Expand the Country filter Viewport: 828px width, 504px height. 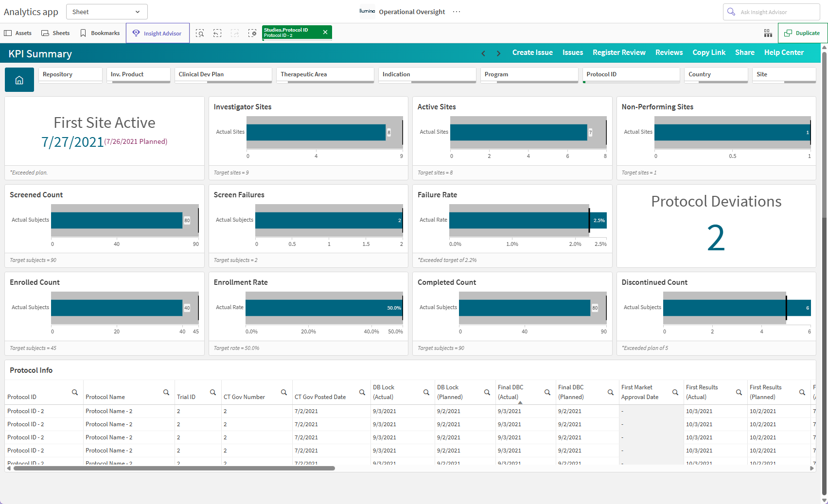(x=716, y=75)
